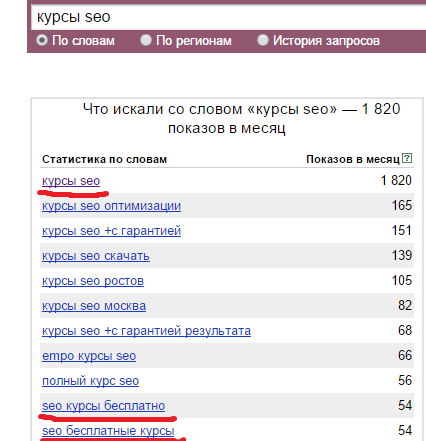Open the 'полный курс seo' link
The image size is (426, 441).
[x=90, y=381]
